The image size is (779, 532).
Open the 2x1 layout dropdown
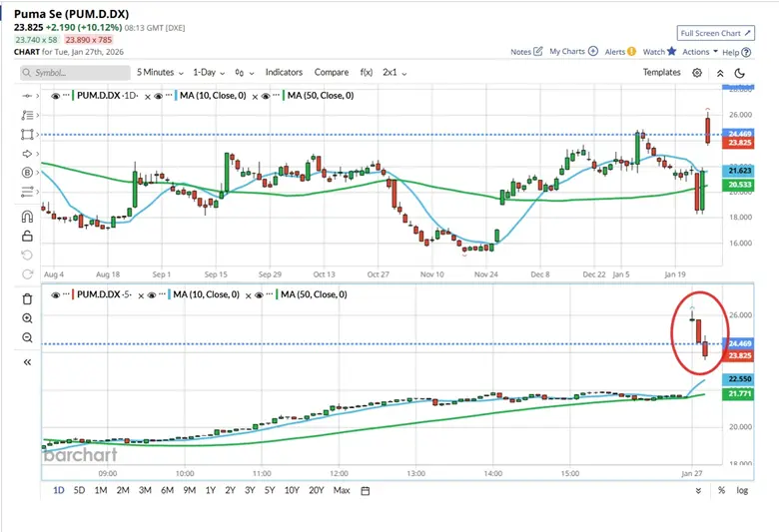pyautogui.click(x=394, y=73)
